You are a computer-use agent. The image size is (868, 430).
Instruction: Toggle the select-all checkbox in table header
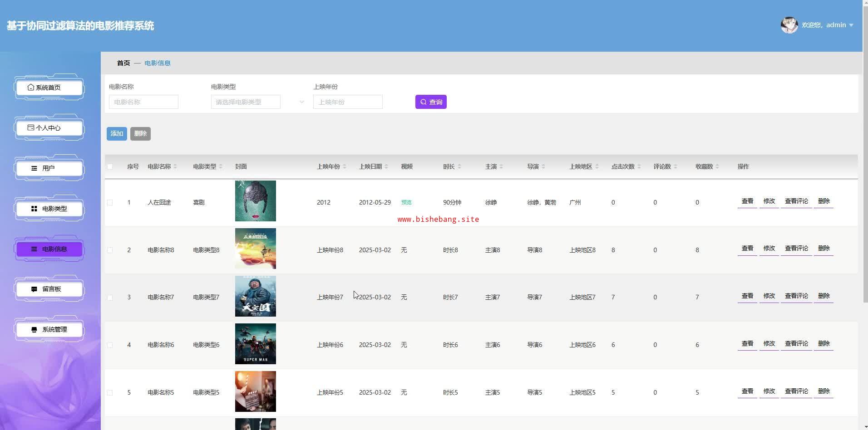(110, 166)
